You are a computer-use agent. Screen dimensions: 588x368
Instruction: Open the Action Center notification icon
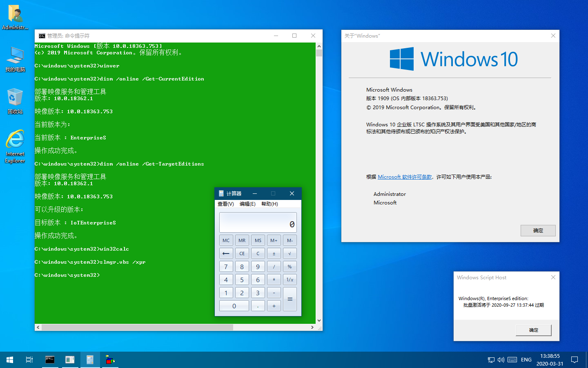[x=575, y=360]
